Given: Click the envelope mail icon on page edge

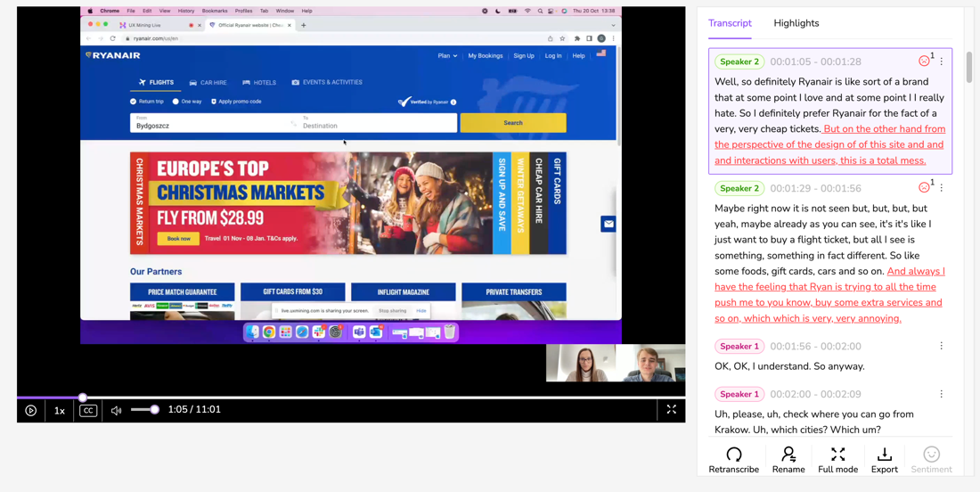Looking at the screenshot, I should coord(608,224).
